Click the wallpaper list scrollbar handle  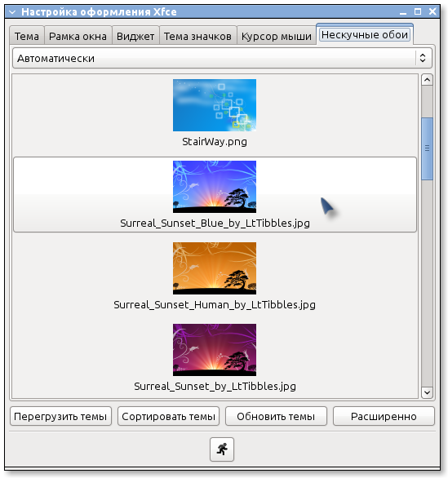click(427, 148)
